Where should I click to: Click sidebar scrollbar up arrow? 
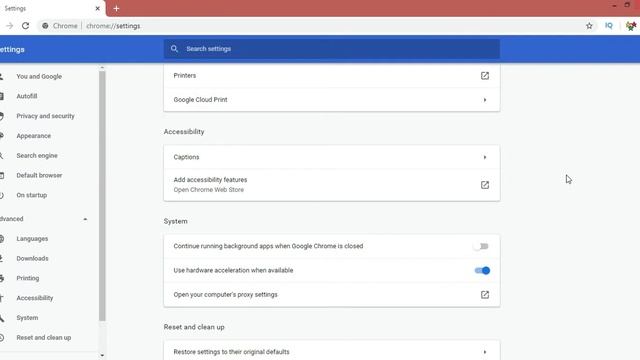pos(102,67)
